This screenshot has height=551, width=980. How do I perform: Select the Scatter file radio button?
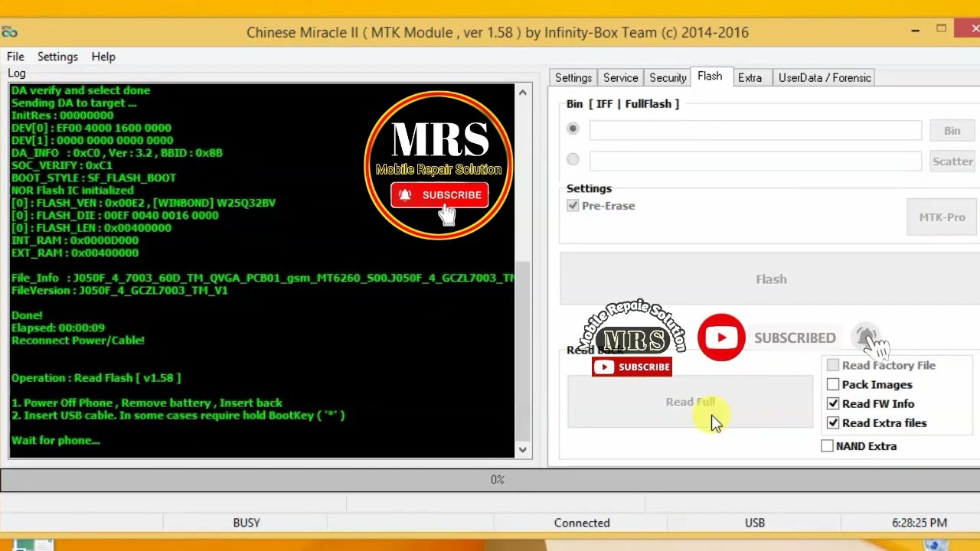[x=573, y=159]
